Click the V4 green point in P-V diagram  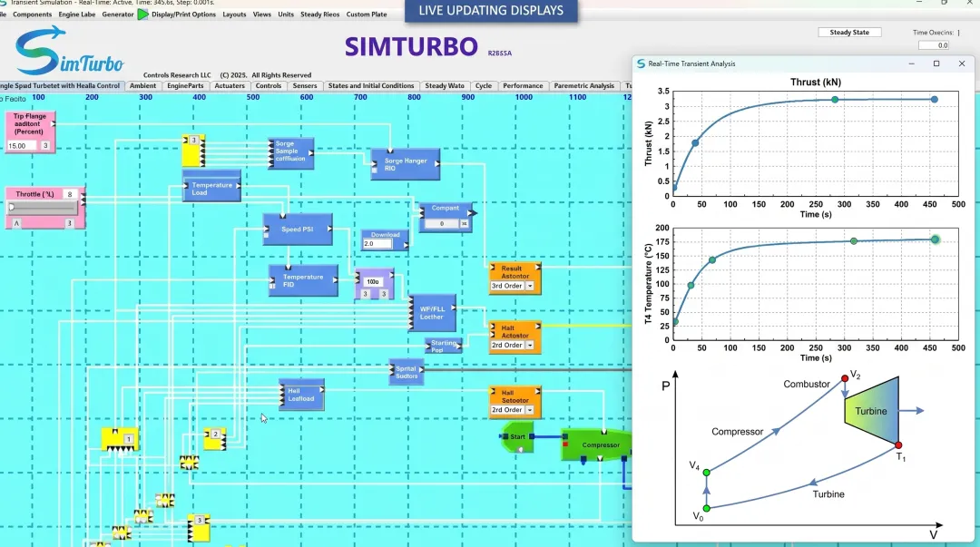706,473
